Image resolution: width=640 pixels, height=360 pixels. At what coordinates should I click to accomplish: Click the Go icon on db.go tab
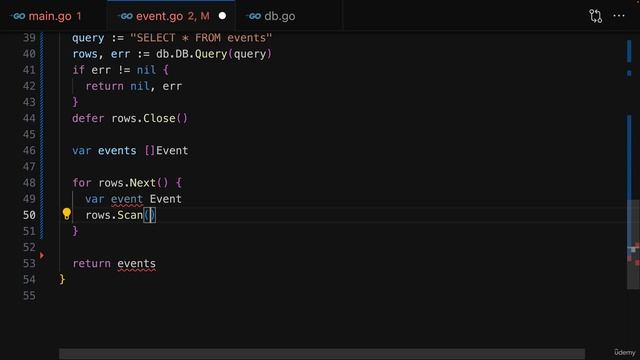[253, 16]
